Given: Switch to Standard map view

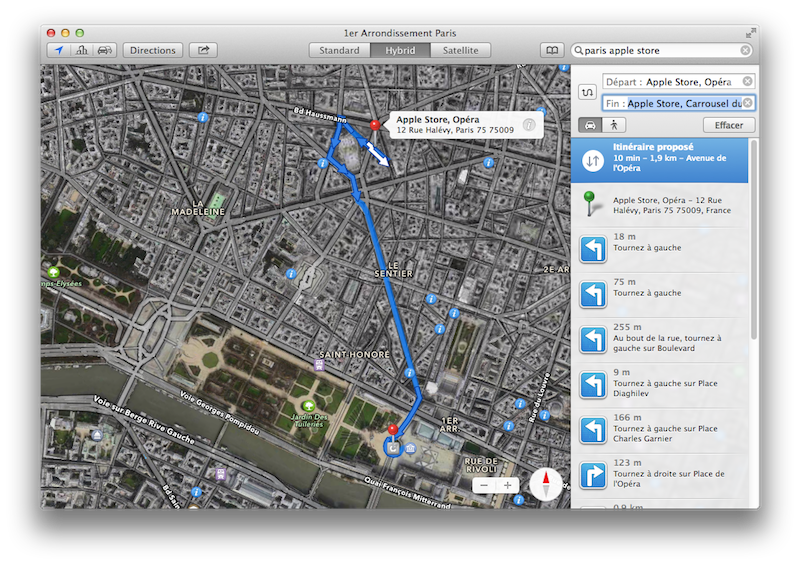Looking at the screenshot, I should point(339,50).
